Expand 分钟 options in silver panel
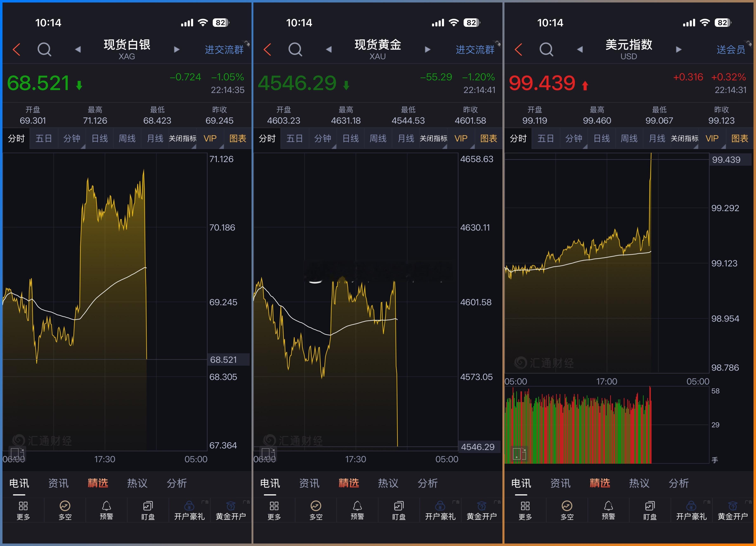 (72, 138)
